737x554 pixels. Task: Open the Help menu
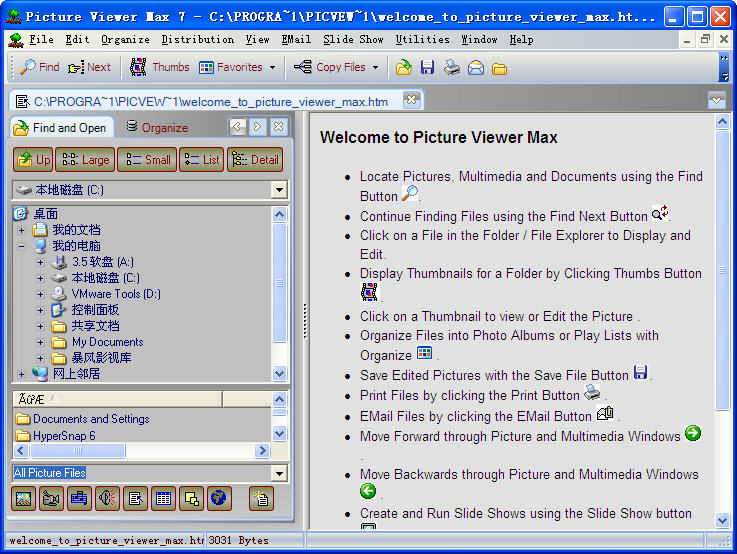pos(521,39)
